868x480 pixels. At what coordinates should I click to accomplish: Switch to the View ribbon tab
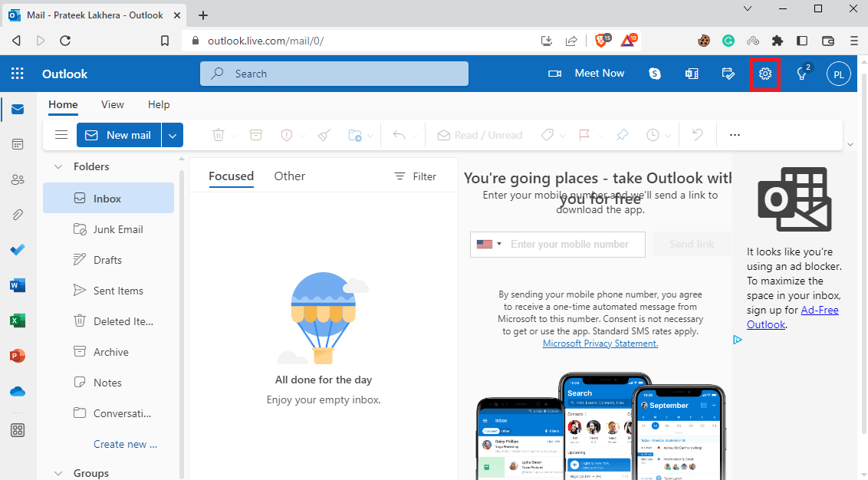pyautogui.click(x=113, y=104)
